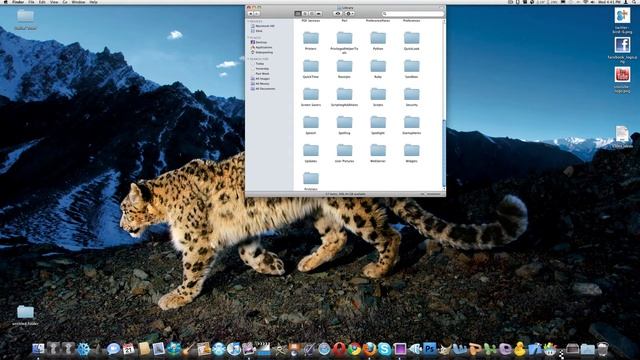640x360 pixels.
Task: Go back with the Finder back arrow
Action: coord(251,13)
